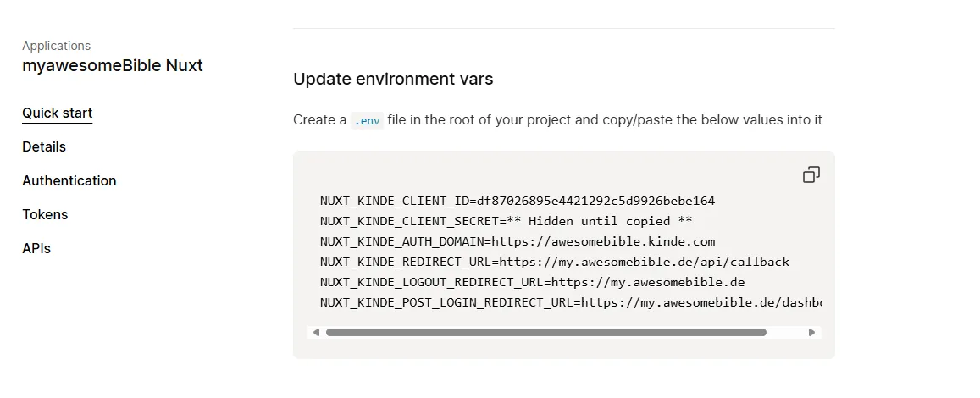Screen dimensions: 980x398
Task: Click the Update environment vars heading
Action: point(393,80)
